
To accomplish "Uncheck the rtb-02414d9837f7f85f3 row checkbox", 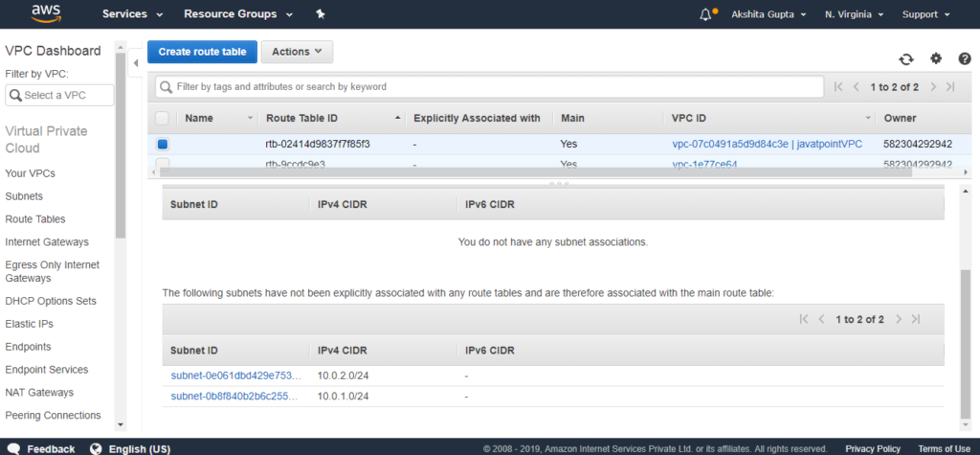I will [x=163, y=144].
